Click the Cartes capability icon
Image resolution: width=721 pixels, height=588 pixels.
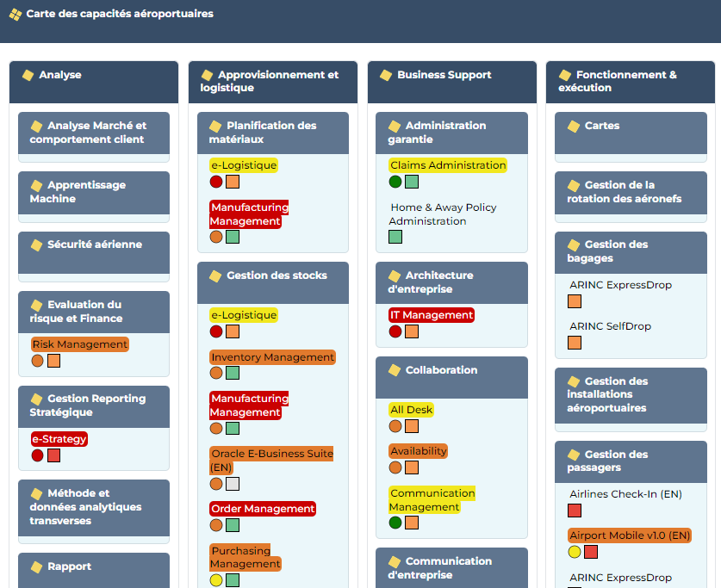click(x=574, y=126)
